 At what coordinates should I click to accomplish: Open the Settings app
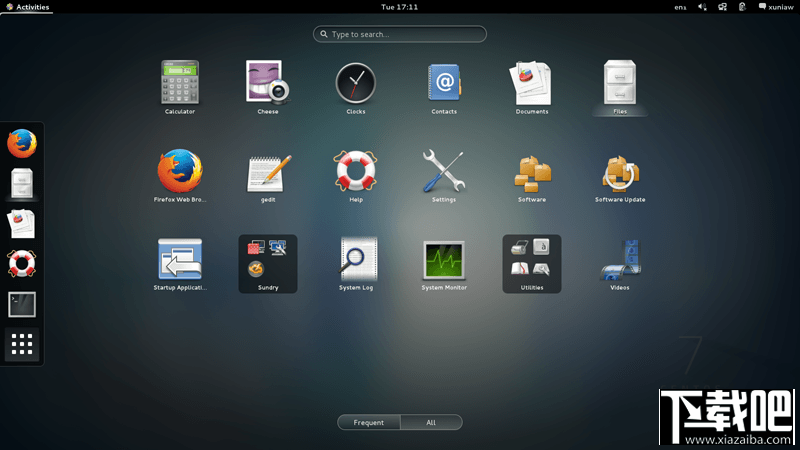pyautogui.click(x=444, y=175)
